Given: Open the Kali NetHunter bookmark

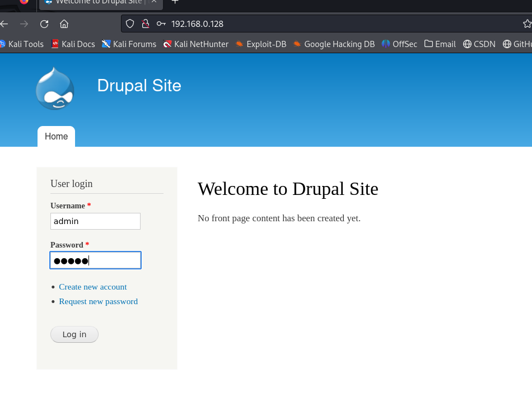Looking at the screenshot, I should [x=196, y=44].
